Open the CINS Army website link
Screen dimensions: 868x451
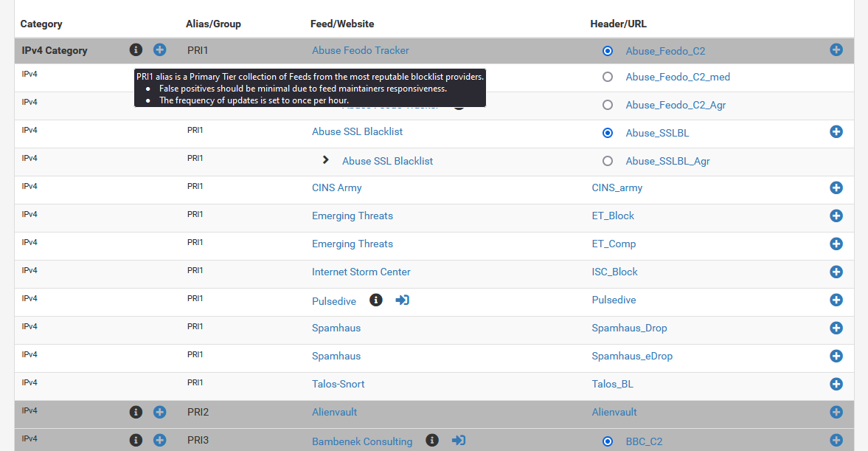click(336, 187)
